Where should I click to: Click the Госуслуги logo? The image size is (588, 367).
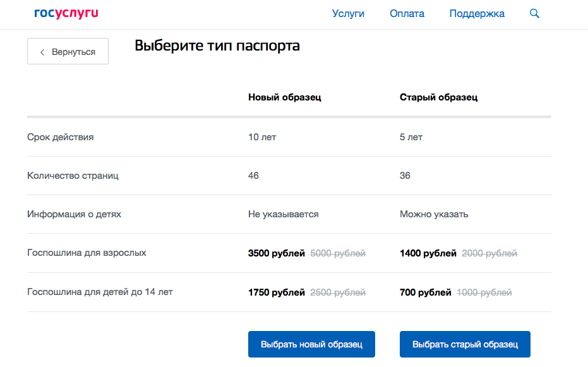coord(66,13)
